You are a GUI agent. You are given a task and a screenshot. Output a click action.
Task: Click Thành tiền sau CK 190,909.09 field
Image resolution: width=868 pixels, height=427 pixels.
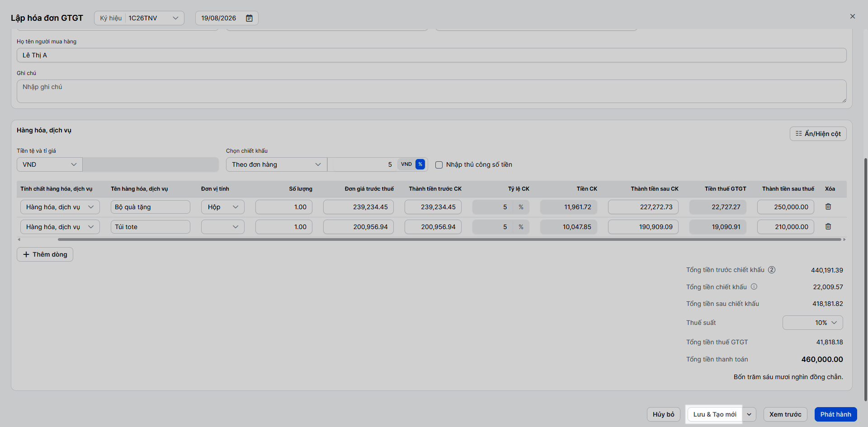click(x=643, y=227)
